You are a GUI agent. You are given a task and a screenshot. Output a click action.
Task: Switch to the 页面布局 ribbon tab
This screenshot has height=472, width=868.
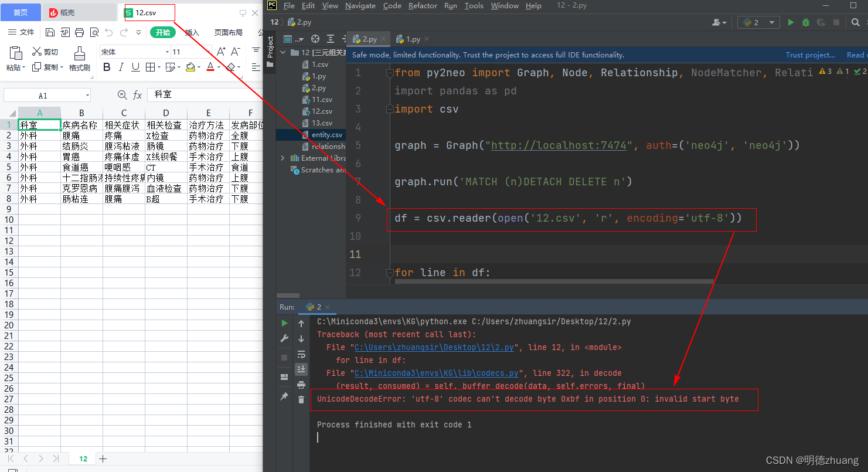(229, 32)
